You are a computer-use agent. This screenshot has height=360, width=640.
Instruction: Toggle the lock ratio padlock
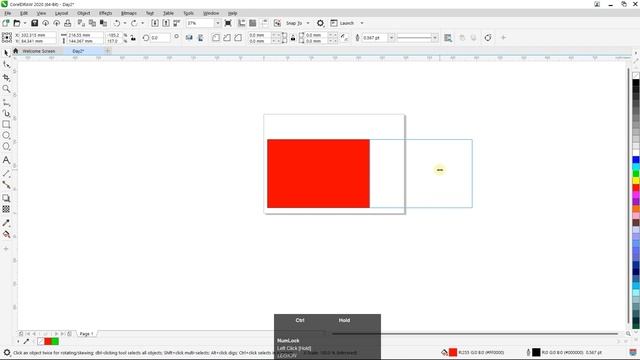133,38
